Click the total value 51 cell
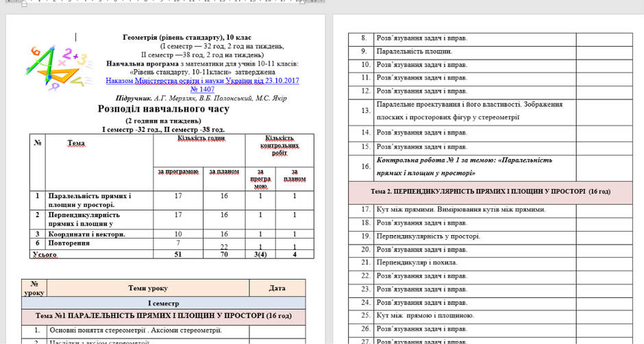 [x=178, y=254]
